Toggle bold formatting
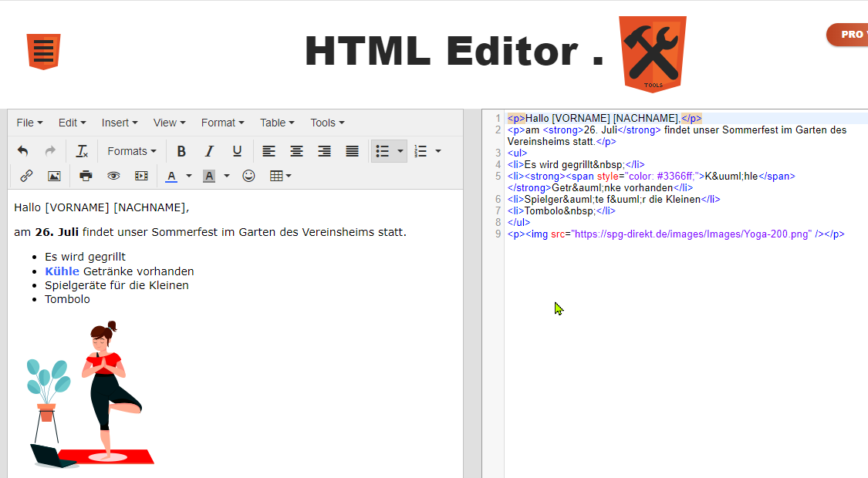The image size is (868, 478). click(x=181, y=151)
